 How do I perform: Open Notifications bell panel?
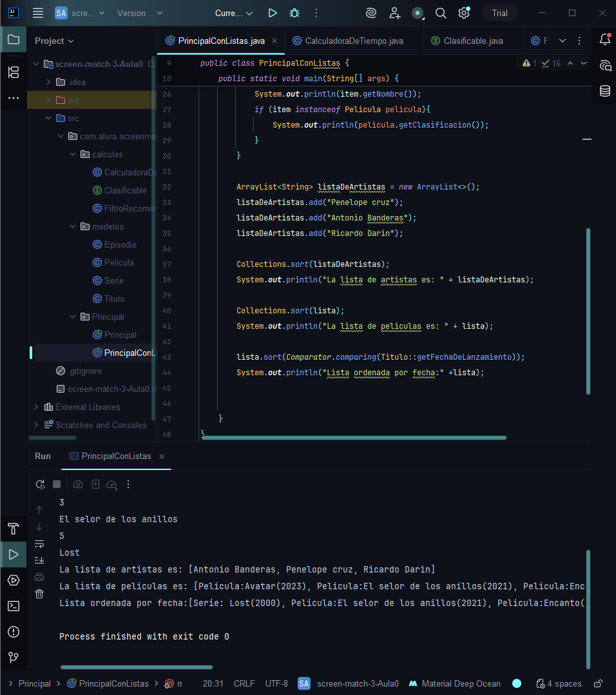(x=605, y=39)
